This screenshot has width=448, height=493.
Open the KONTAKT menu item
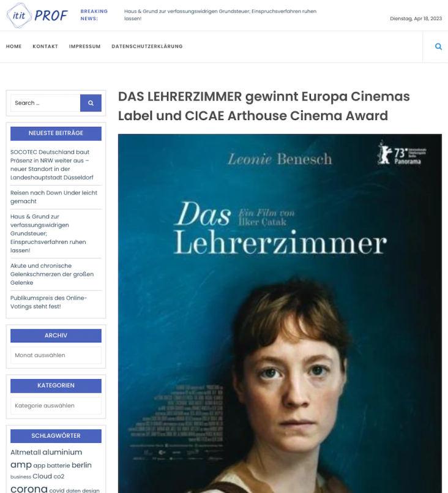pyautogui.click(x=45, y=46)
